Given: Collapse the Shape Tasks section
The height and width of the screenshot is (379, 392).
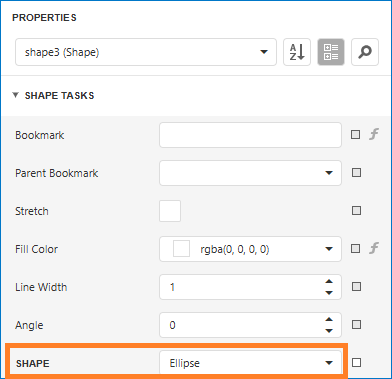Looking at the screenshot, I should (x=15, y=95).
